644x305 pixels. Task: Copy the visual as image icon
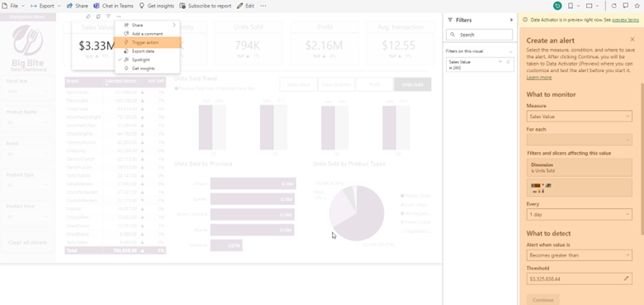coord(98,17)
